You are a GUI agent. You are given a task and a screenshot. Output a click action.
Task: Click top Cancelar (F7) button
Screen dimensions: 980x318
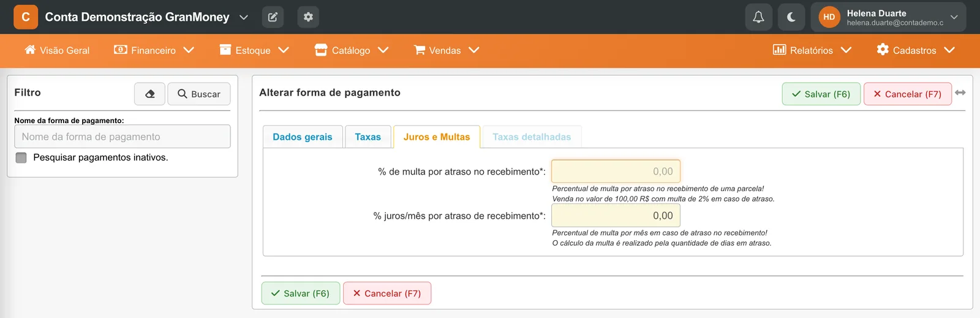(x=908, y=94)
